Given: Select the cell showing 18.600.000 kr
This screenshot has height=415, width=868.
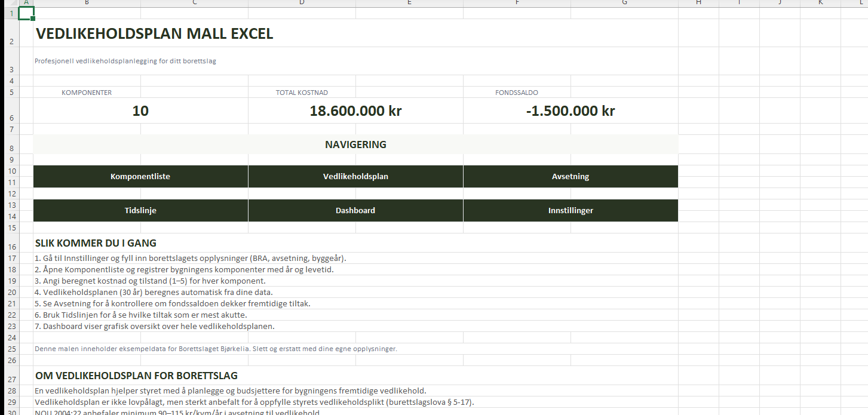Looking at the screenshot, I should coord(355,111).
